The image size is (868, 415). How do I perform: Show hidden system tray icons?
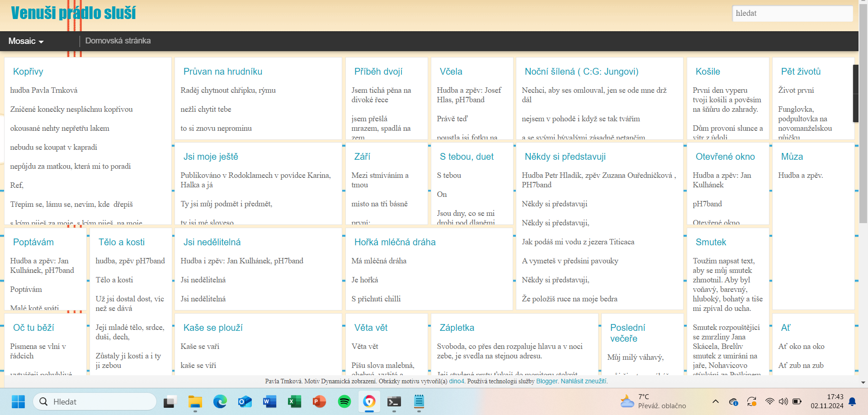pyautogui.click(x=715, y=401)
